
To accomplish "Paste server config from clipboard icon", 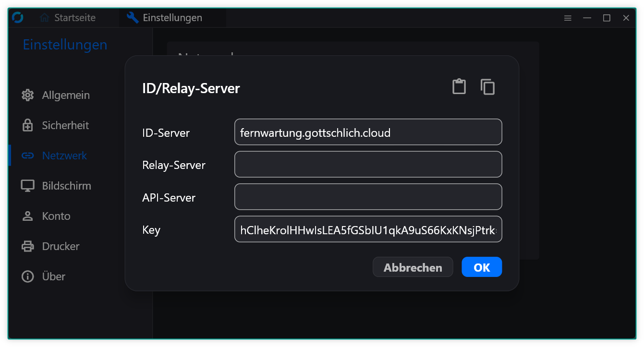I will 459,86.
